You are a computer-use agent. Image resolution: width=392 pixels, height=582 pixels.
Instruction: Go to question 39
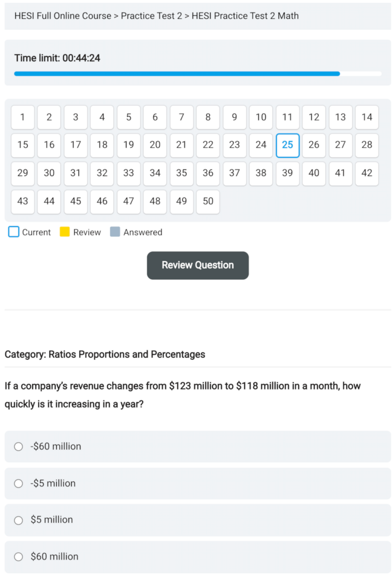coord(287,173)
